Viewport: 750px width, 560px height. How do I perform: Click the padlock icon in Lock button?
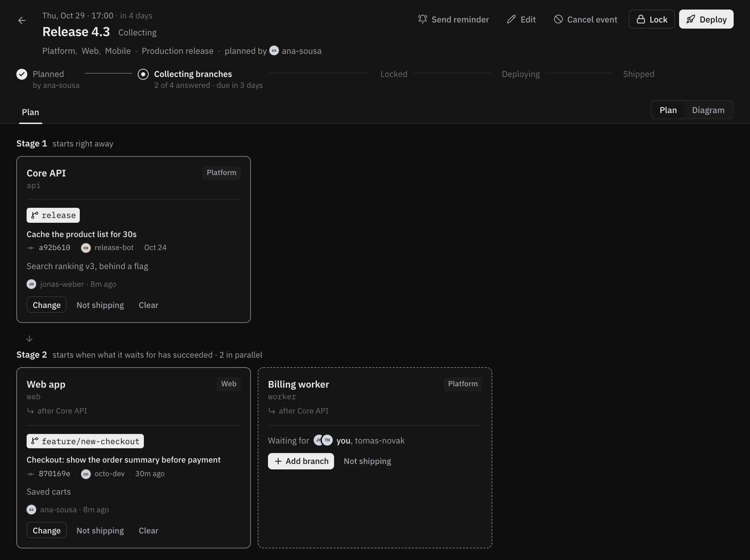point(641,19)
